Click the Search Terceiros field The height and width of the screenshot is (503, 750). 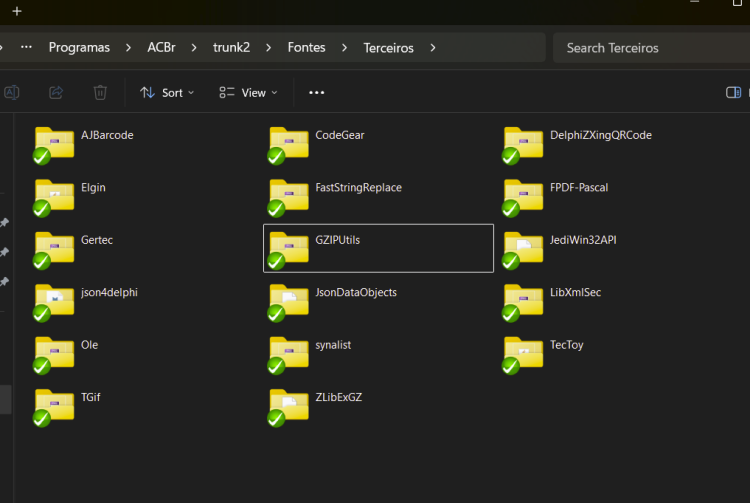pos(651,48)
